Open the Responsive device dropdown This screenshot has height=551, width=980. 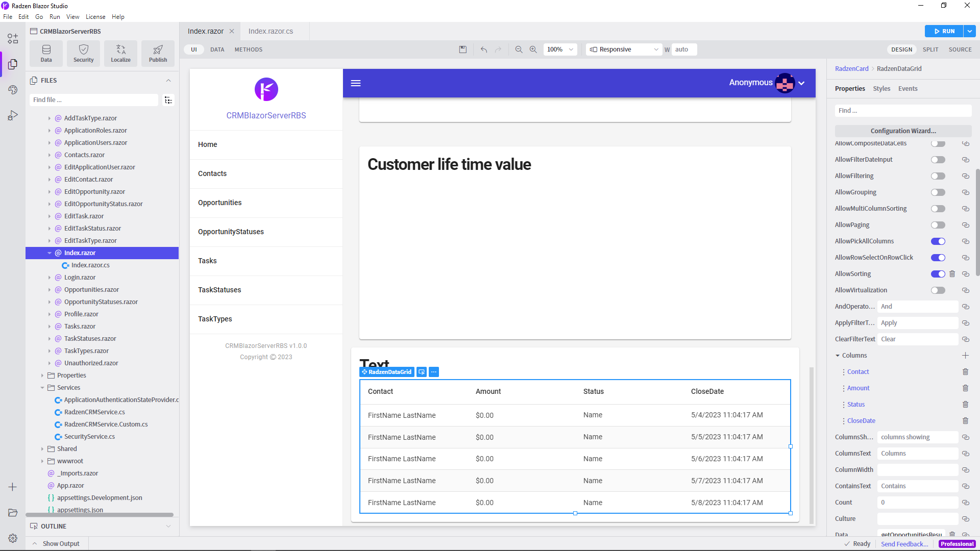coord(624,49)
